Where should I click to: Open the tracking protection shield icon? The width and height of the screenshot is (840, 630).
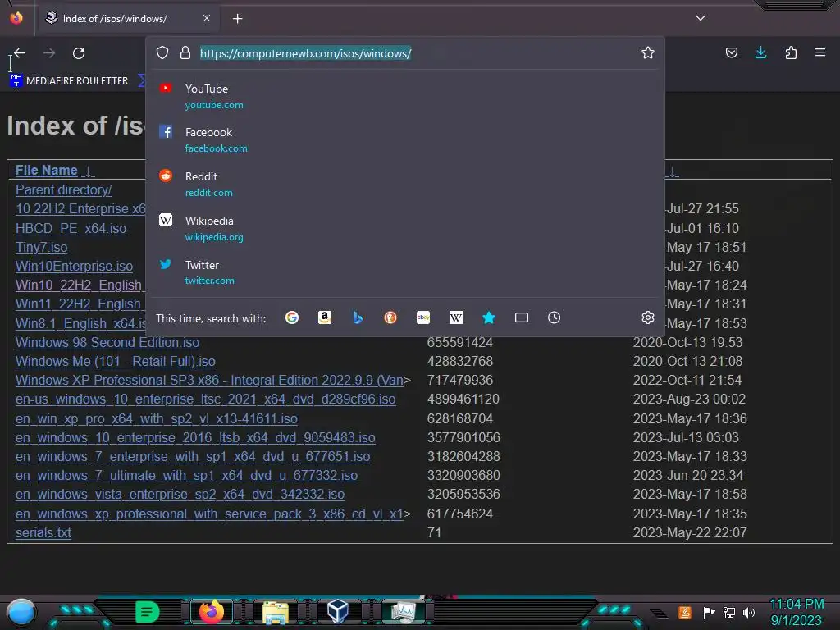click(162, 52)
